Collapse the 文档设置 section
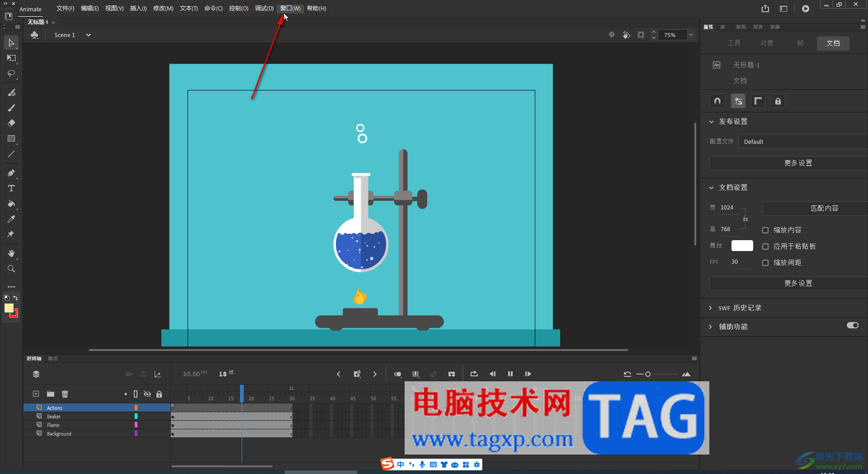This screenshot has height=474, width=868. 711,188
